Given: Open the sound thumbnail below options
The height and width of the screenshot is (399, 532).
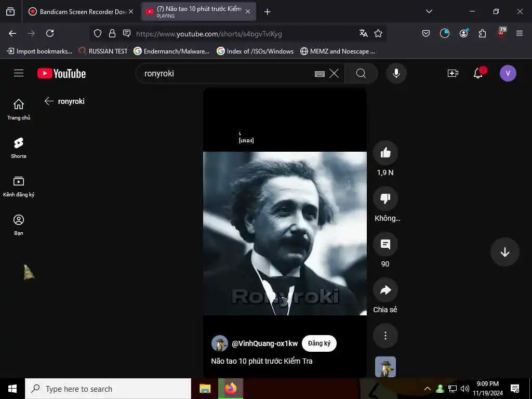Looking at the screenshot, I should (385, 366).
